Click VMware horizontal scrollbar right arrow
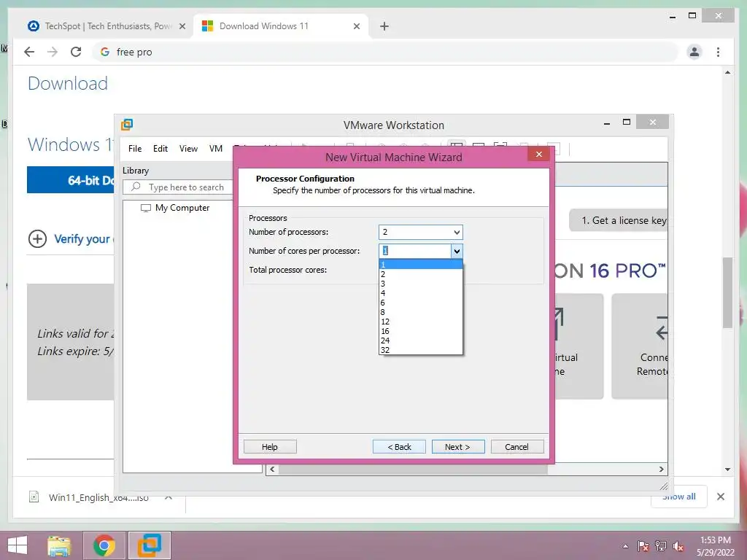Image resolution: width=747 pixels, height=560 pixels. click(x=661, y=469)
